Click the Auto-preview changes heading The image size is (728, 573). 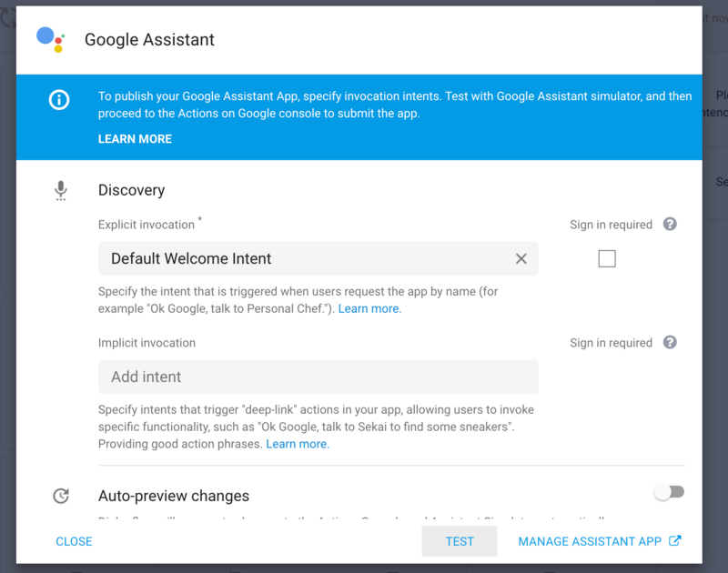point(174,496)
